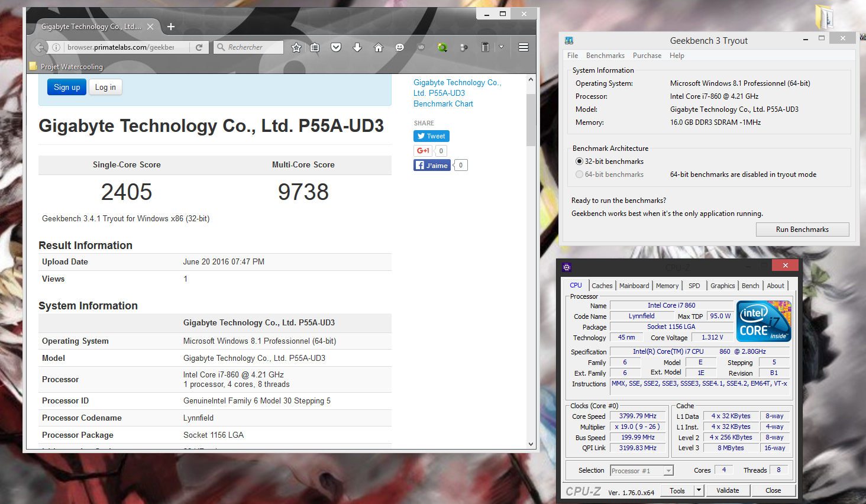This screenshot has height=504, width=866.
Task: Click the Facebook J'aime button
Action: [x=432, y=165]
